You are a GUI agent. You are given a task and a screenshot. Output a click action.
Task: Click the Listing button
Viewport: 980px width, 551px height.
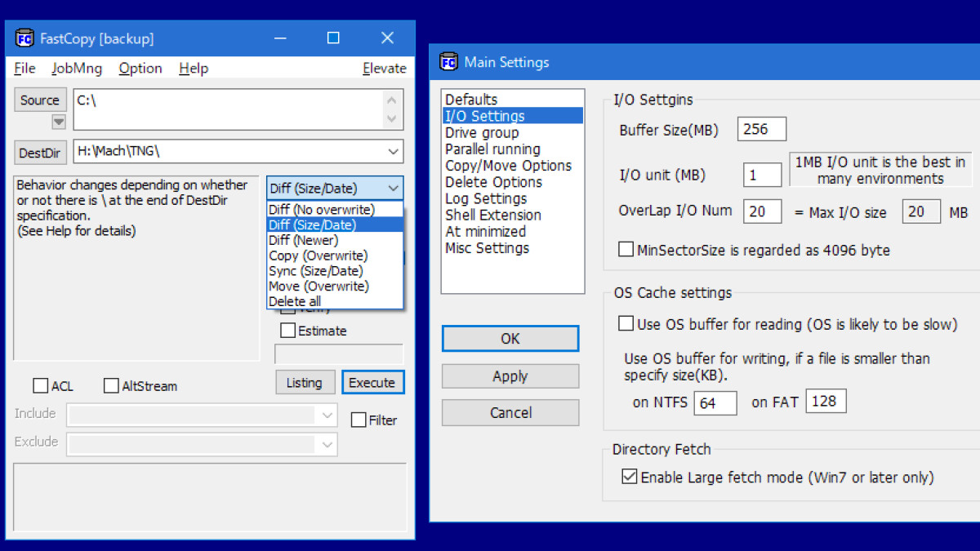click(x=304, y=383)
